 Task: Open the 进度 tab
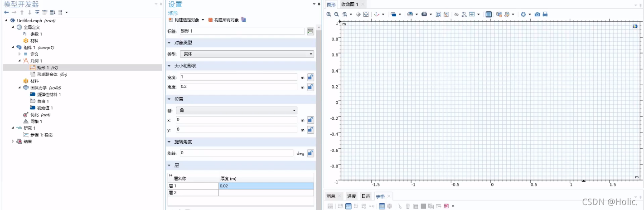352,196
